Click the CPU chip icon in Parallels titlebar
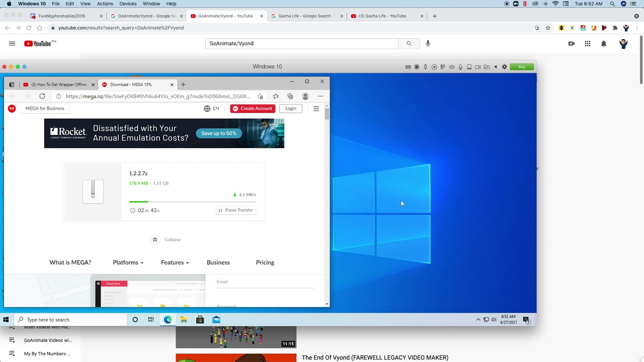 point(417,67)
